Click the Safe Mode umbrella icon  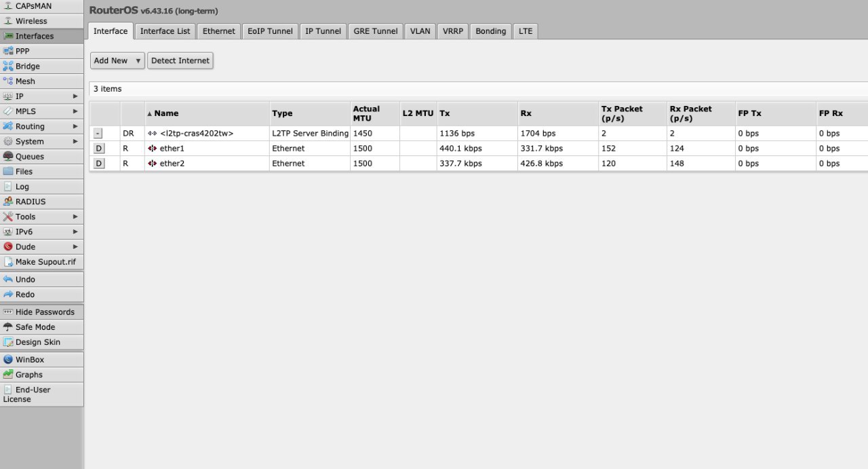coord(8,326)
